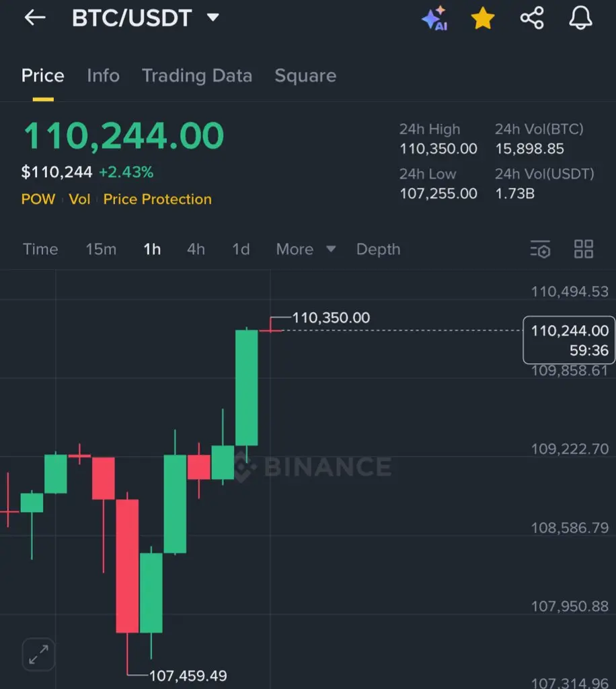This screenshot has width=616, height=689.
Task: Open price alerts bell icon
Action: (x=581, y=18)
